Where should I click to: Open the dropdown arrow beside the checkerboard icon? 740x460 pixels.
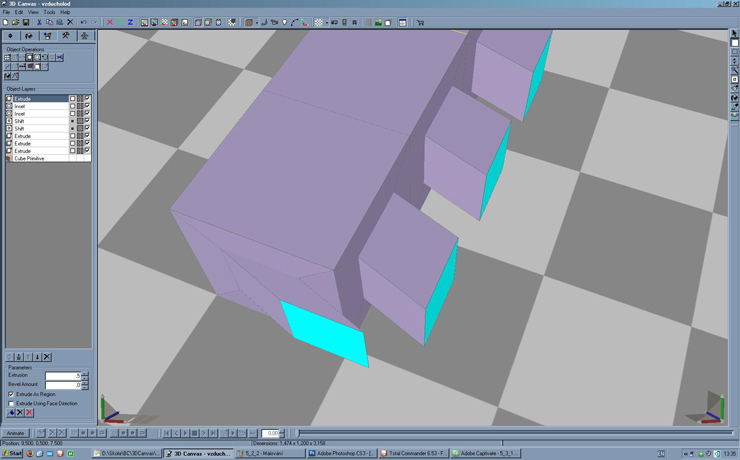click(327, 23)
